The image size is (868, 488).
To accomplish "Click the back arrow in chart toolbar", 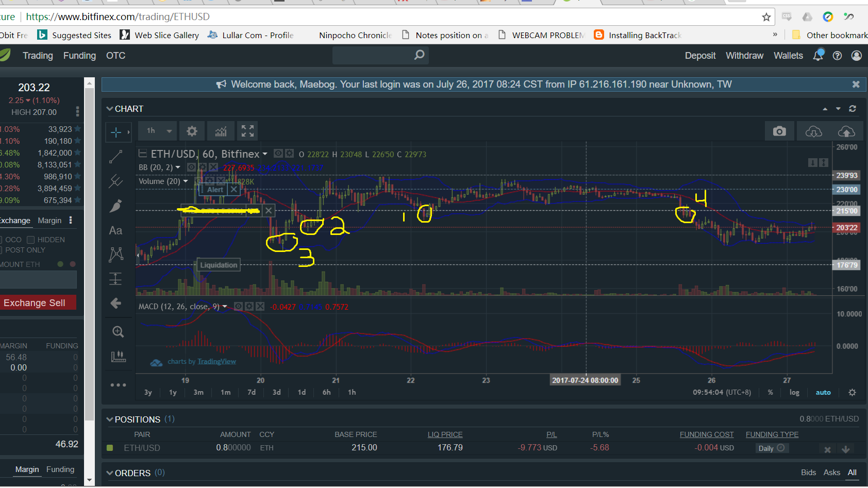I will point(116,303).
